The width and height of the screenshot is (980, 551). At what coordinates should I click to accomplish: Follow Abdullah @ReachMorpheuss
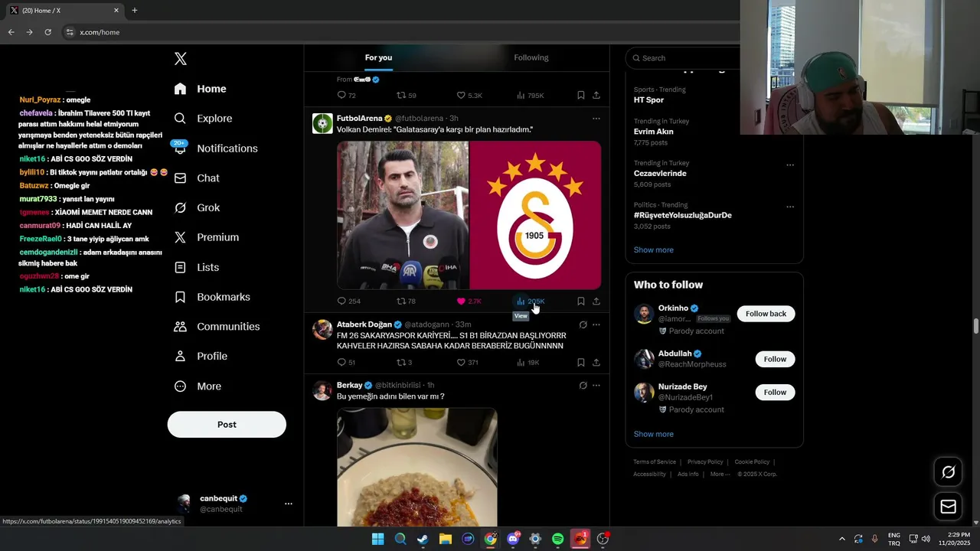click(775, 359)
